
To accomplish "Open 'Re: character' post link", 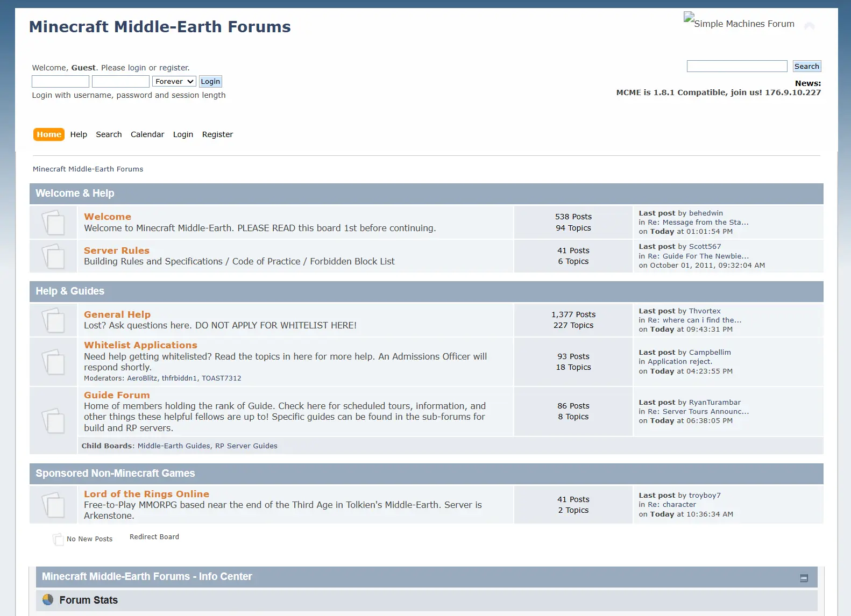I will [672, 505].
